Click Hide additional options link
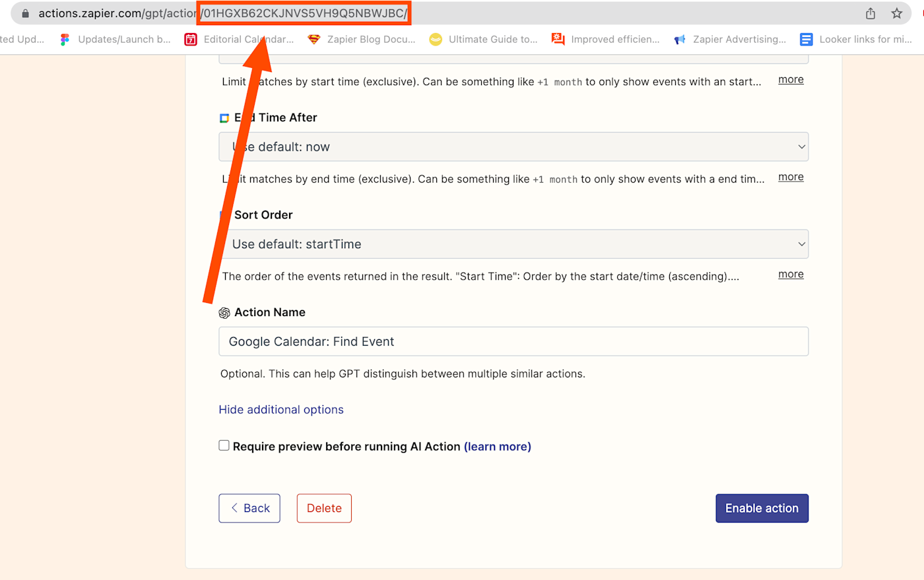The height and width of the screenshot is (580, 924). click(281, 410)
